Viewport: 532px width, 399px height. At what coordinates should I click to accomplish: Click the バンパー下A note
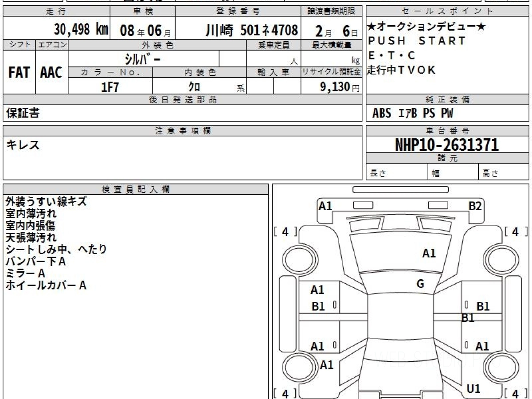(36, 261)
